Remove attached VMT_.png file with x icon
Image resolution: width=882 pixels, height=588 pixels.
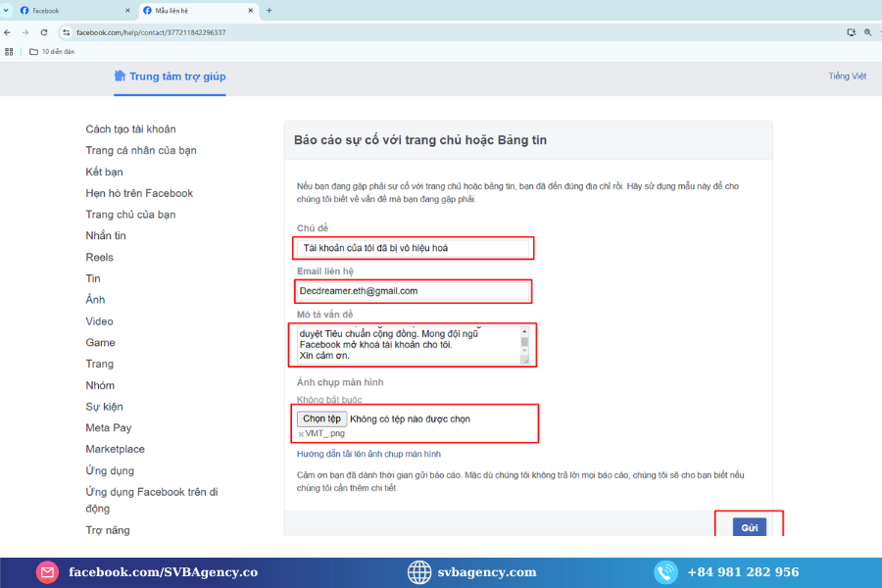click(301, 434)
